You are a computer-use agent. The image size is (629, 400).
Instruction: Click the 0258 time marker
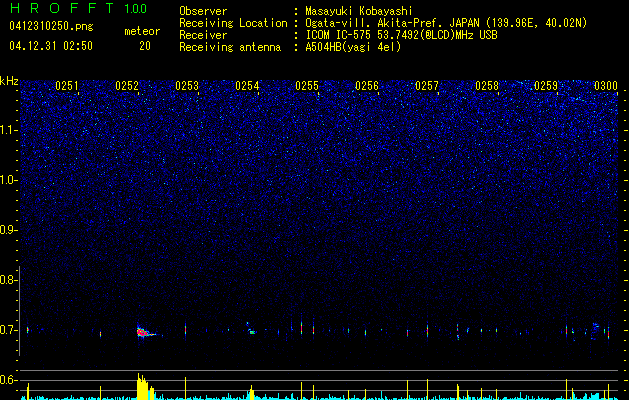point(487,86)
